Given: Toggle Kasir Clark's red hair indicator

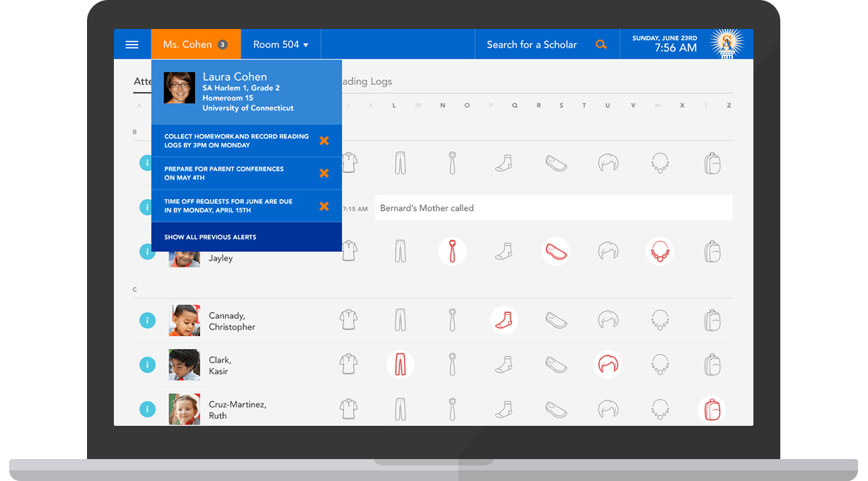Looking at the screenshot, I should coord(608,364).
